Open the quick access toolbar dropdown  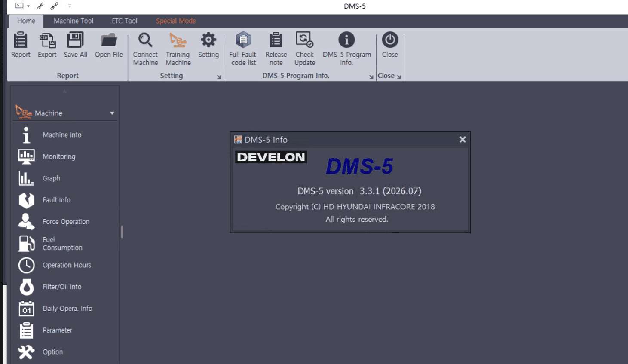tap(70, 6)
